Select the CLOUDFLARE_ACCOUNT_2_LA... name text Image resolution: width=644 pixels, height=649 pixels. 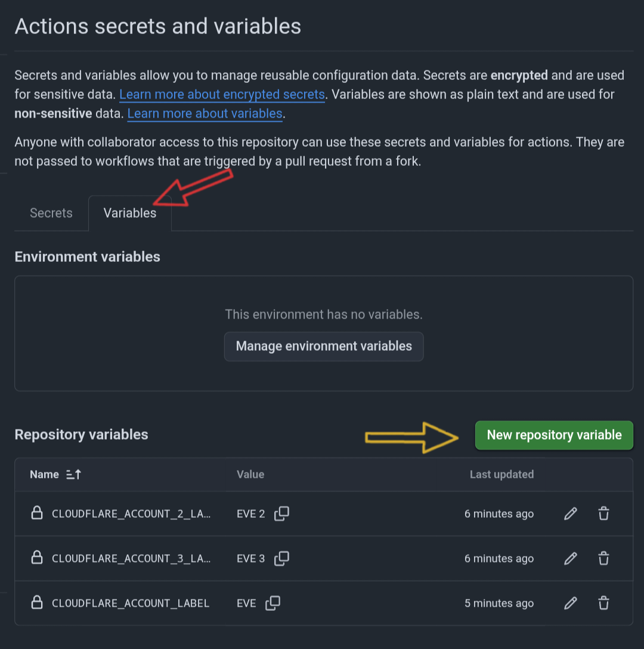[x=131, y=514]
